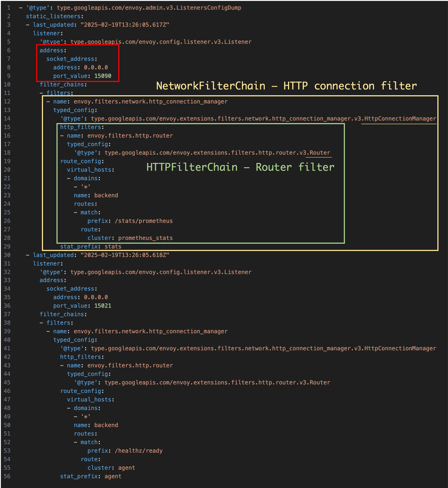The width and height of the screenshot is (448, 488).
Task: Click the typed_config key on line 40
Action: [74, 340]
